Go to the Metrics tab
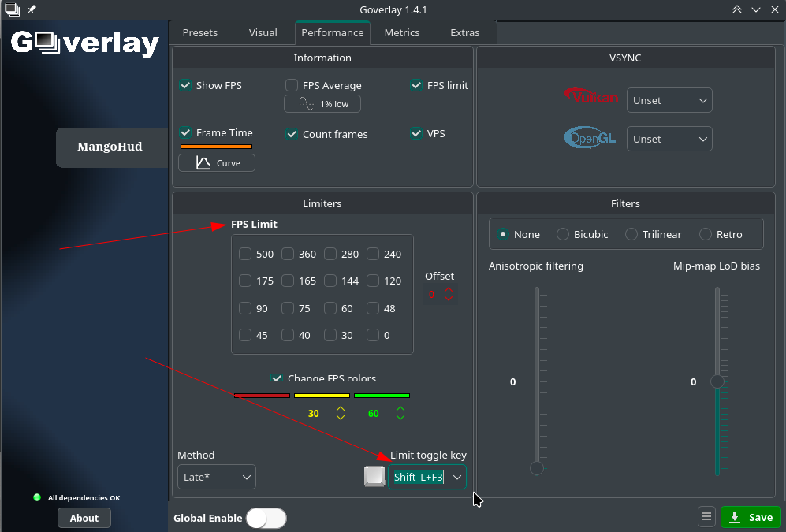Image resolution: width=786 pixels, height=532 pixels. click(402, 32)
